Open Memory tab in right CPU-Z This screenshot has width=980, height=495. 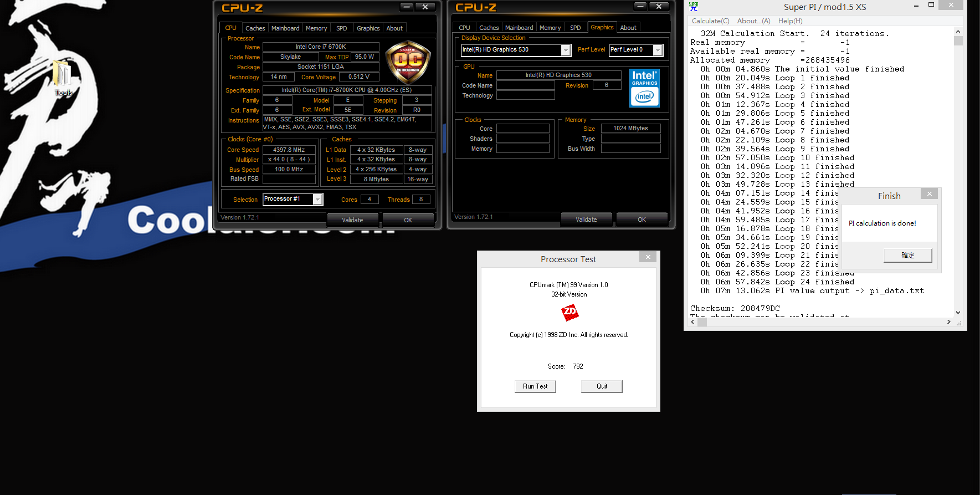[550, 28]
